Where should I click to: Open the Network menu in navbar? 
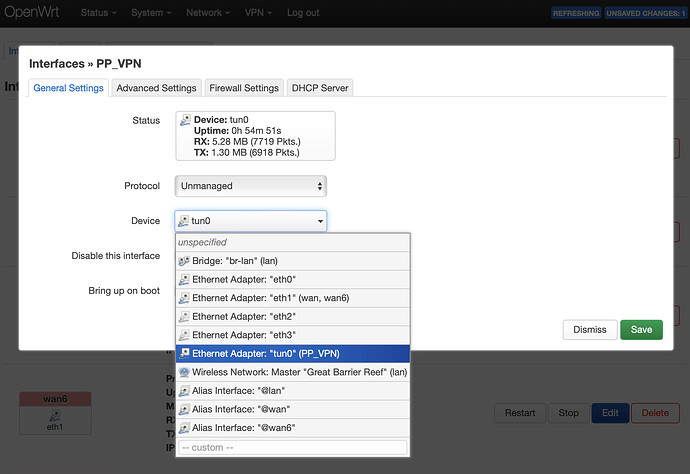207,13
